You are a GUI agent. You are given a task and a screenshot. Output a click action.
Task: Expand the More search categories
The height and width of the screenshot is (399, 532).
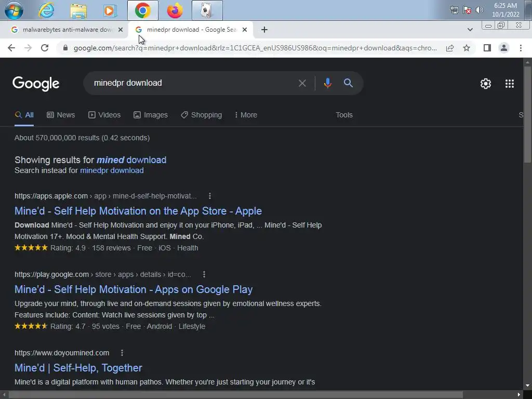point(246,115)
